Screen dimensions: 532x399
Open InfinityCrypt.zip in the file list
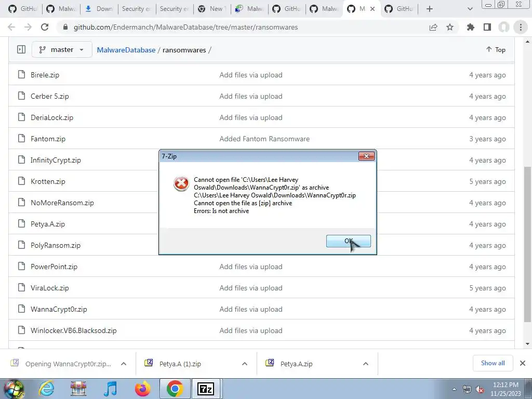pos(56,160)
